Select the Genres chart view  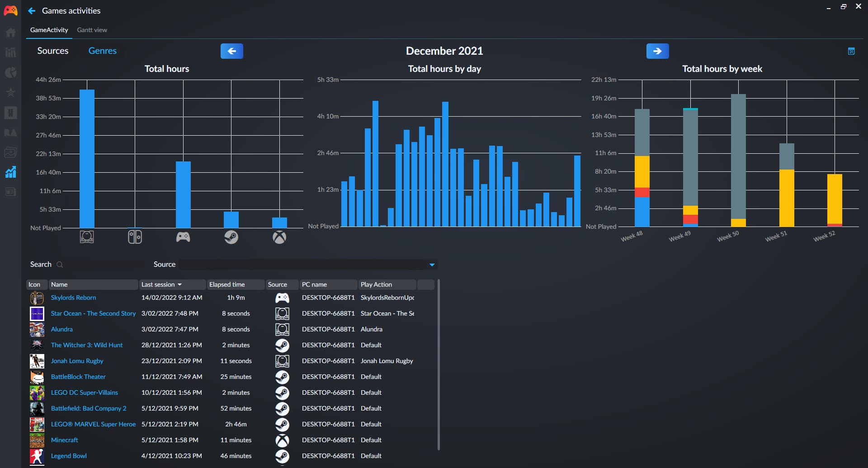coord(103,51)
